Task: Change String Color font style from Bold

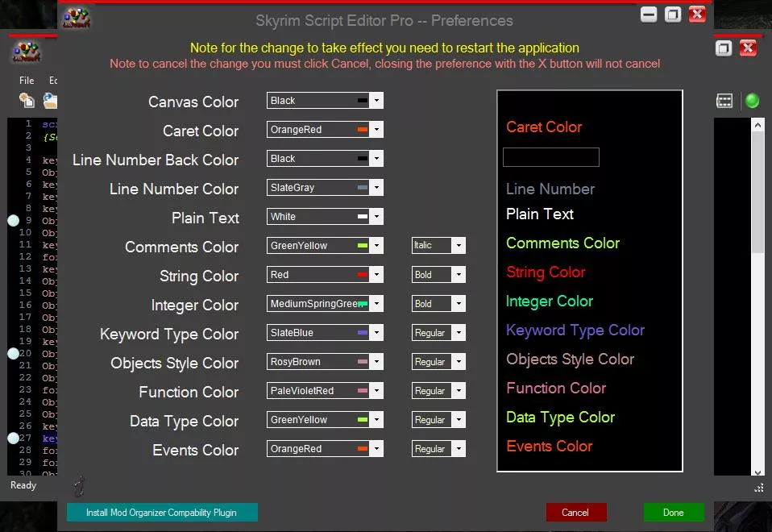Action: click(x=459, y=274)
